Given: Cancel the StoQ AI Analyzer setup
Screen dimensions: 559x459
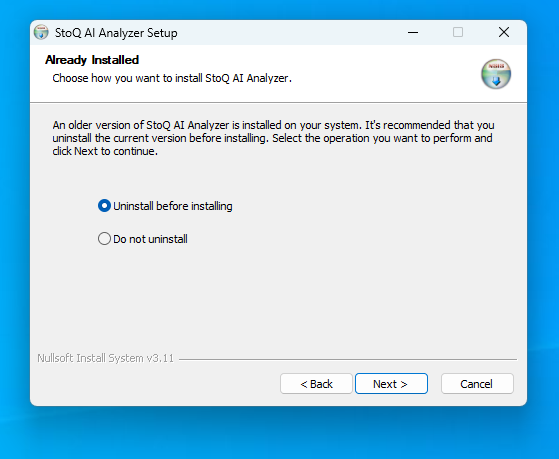Looking at the screenshot, I should coord(477,384).
